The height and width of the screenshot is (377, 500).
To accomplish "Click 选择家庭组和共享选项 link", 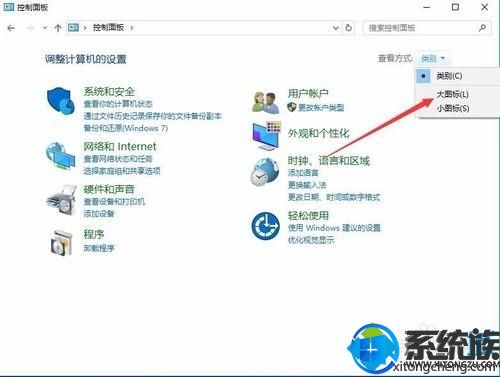I will click(122, 171).
